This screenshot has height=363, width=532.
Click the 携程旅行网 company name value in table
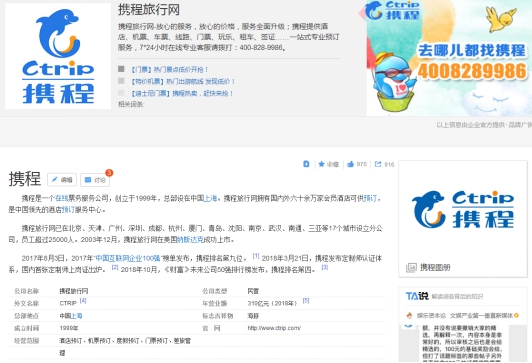coord(74,291)
